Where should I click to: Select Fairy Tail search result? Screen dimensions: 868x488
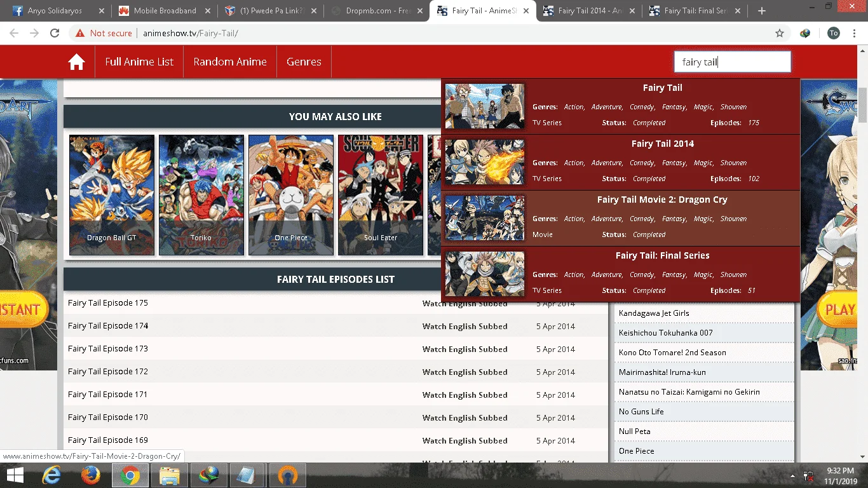click(620, 106)
